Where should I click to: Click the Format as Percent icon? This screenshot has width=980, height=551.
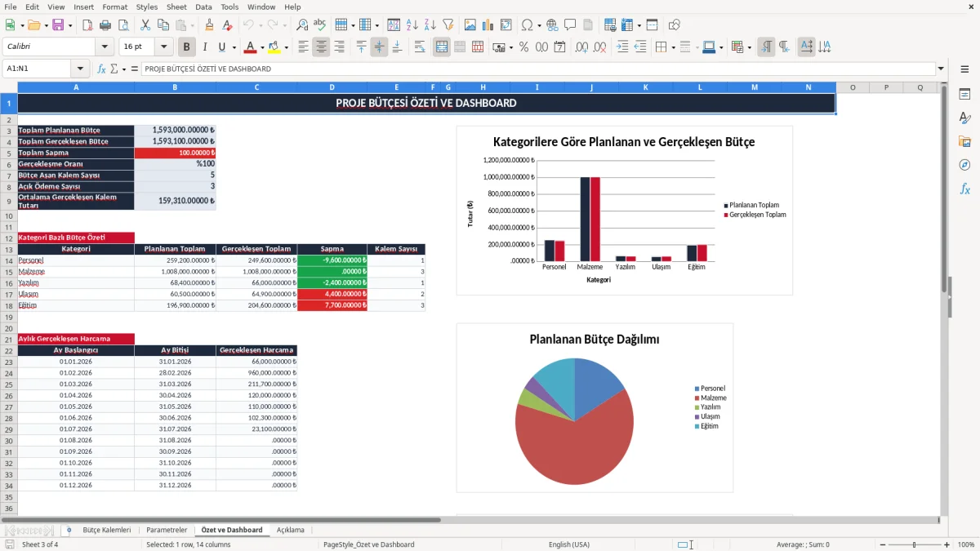coord(523,47)
